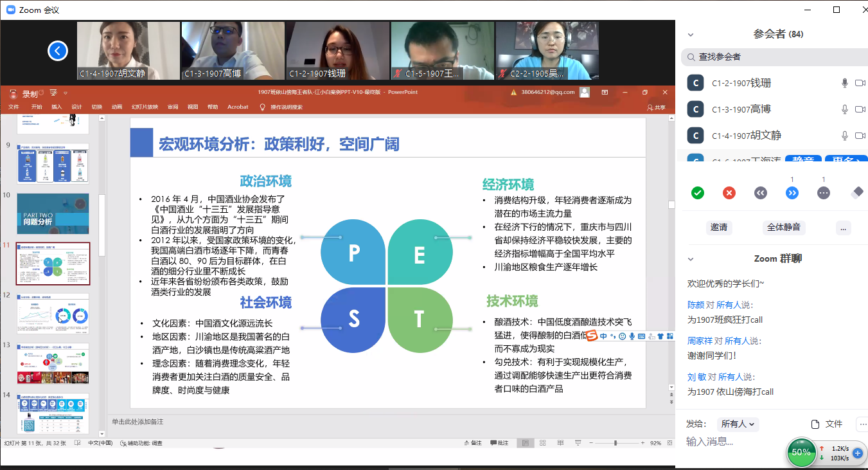Click camera icon for C1-2-1907钱珊

(x=860, y=83)
